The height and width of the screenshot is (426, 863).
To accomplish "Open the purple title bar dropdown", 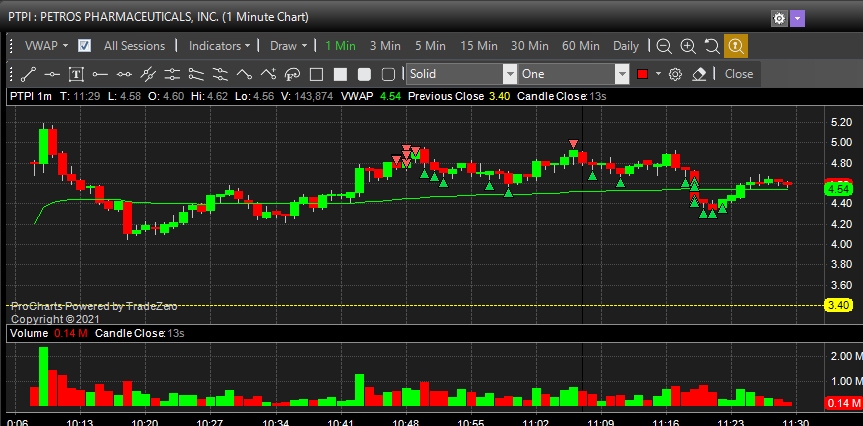I will [x=798, y=18].
